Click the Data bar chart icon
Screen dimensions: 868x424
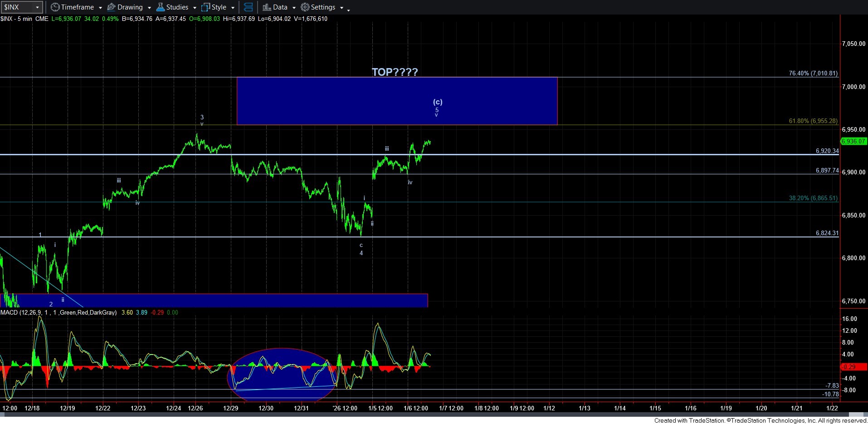click(x=267, y=7)
